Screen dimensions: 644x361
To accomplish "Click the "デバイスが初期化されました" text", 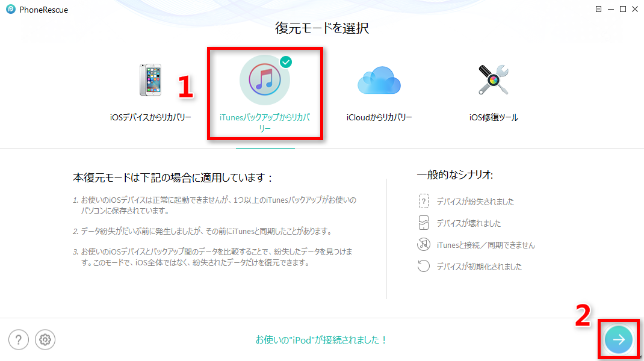I will (479, 267).
